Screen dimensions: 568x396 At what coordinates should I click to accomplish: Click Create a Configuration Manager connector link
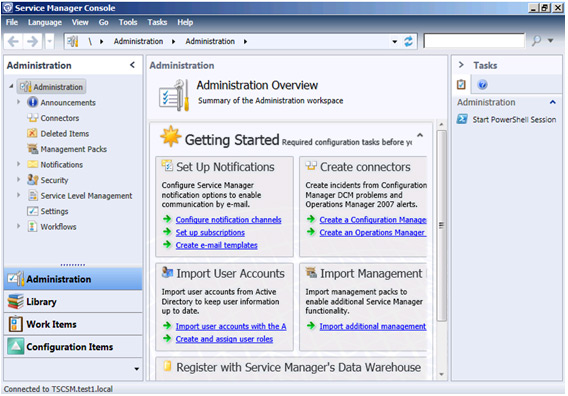pyautogui.click(x=373, y=220)
